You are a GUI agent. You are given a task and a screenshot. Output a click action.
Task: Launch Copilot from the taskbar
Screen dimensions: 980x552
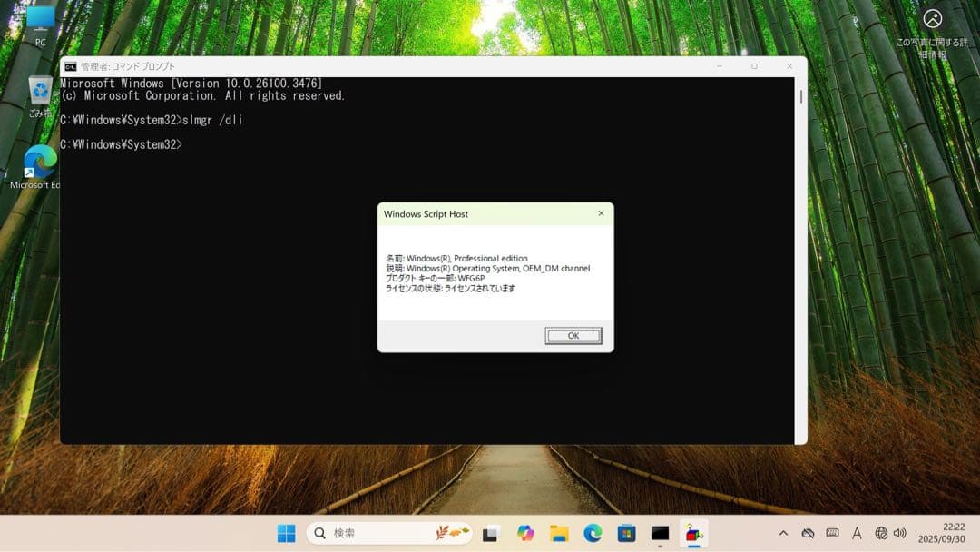tap(525, 534)
